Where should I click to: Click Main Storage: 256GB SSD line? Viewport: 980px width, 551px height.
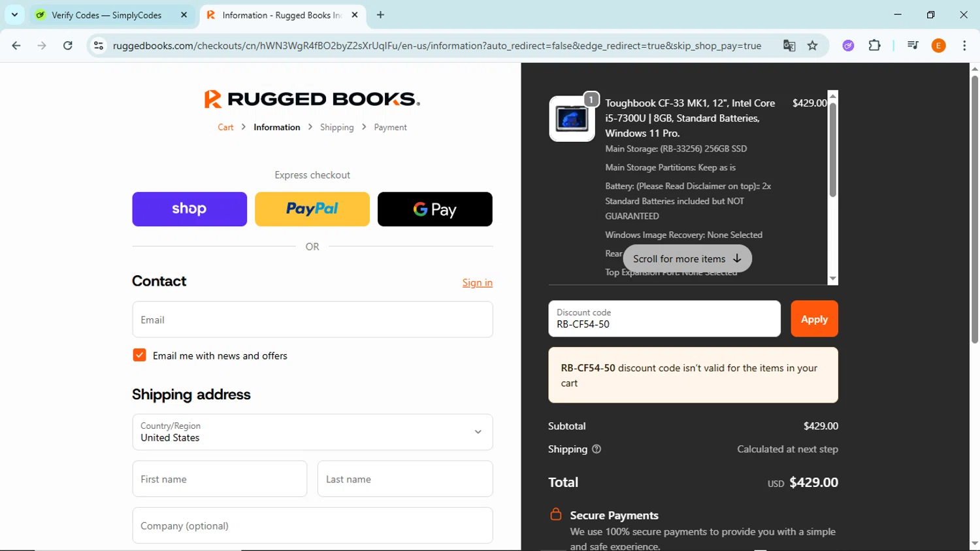coord(676,149)
